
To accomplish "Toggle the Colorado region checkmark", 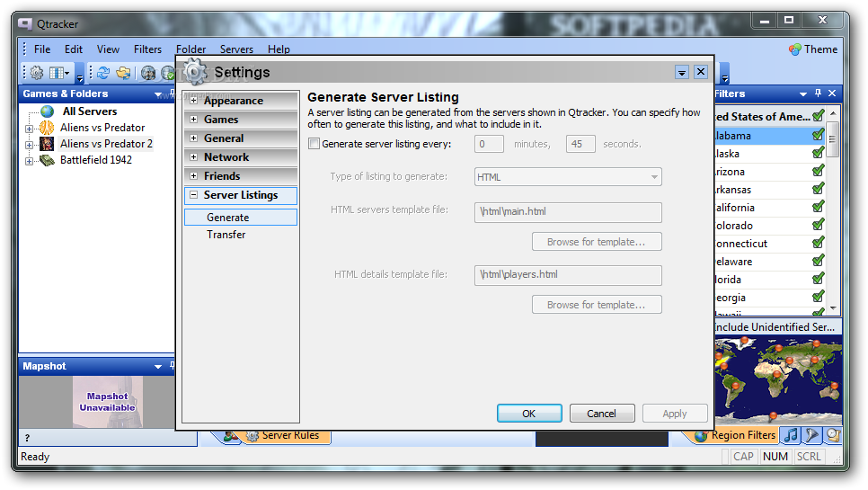I will [x=819, y=225].
